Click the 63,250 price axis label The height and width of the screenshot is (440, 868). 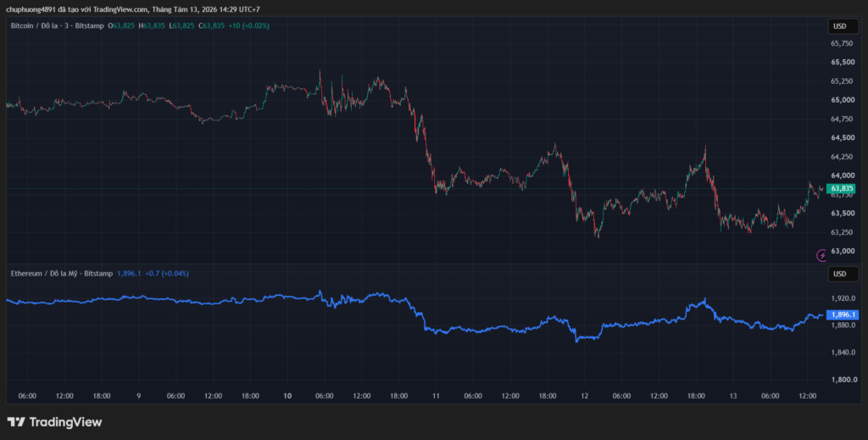(842, 232)
